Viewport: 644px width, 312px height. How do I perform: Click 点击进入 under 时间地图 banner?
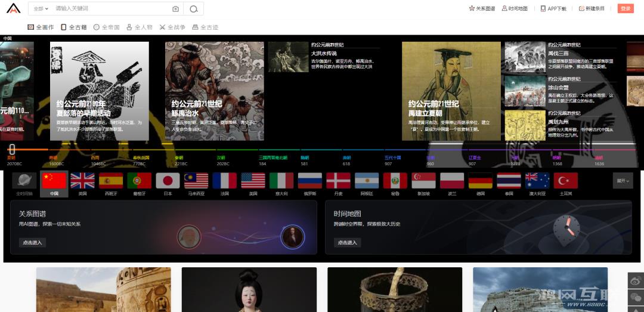tap(348, 243)
